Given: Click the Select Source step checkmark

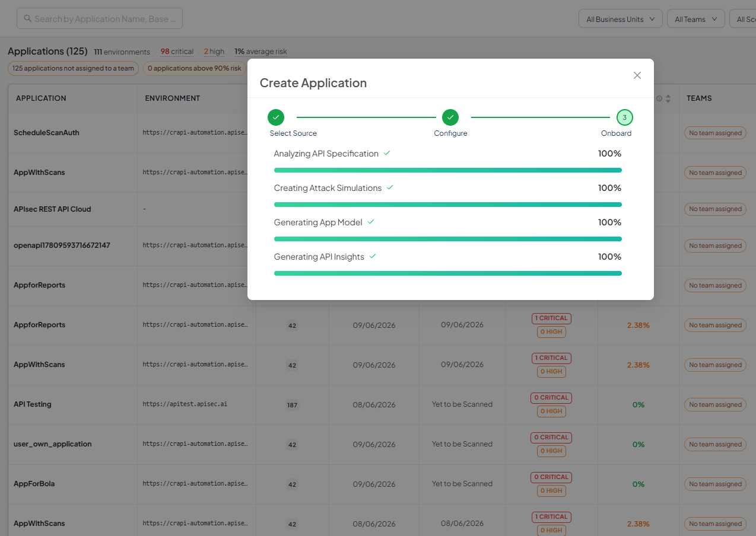Looking at the screenshot, I should [276, 117].
